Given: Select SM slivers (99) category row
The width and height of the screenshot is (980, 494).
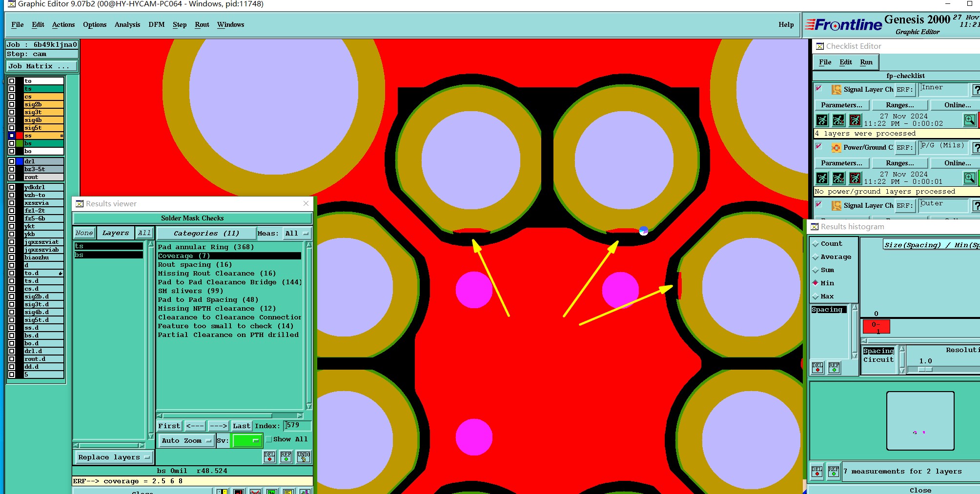Looking at the screenshot, I should (229, 291).
